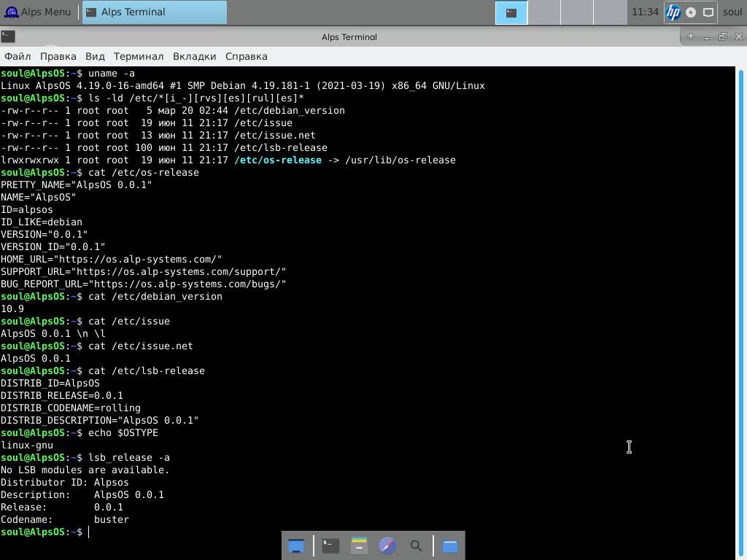The width and height of the screenshot is (747, 560).
Task: Click the linux-gnu output line
Action: [27, 445]
